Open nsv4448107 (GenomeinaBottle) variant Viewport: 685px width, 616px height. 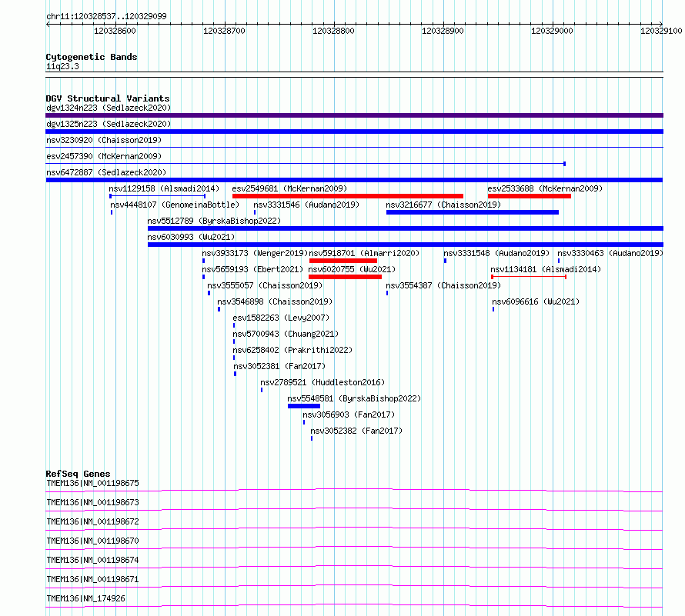click(175, 205)
